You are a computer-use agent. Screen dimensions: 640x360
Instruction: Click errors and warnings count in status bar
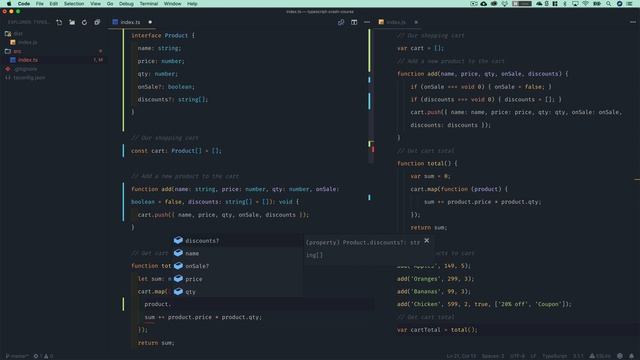[x=43, y=356]
